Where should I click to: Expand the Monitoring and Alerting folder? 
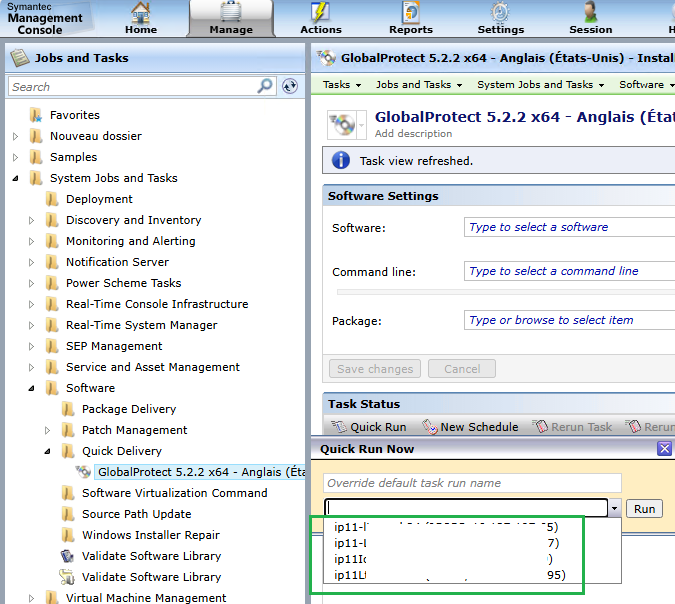click(x=31, y=242)
